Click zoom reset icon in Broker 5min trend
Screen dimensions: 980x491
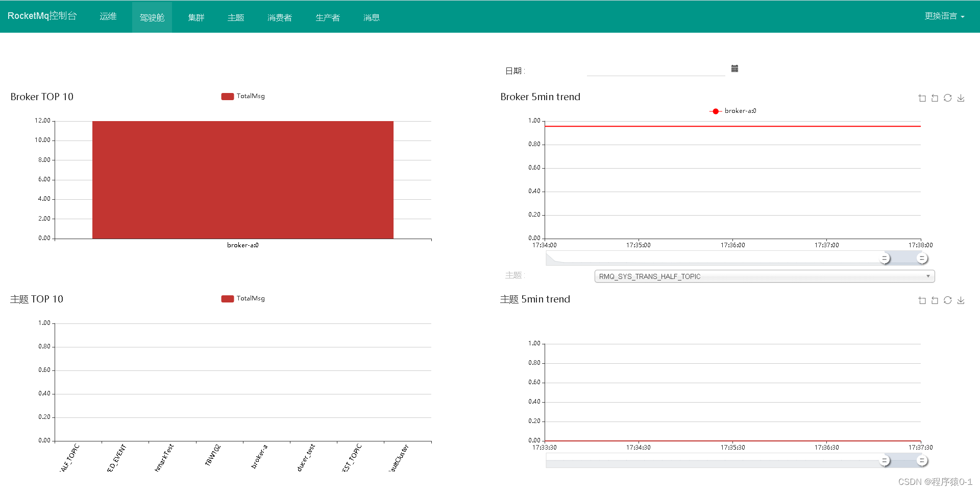coord(935,98)
